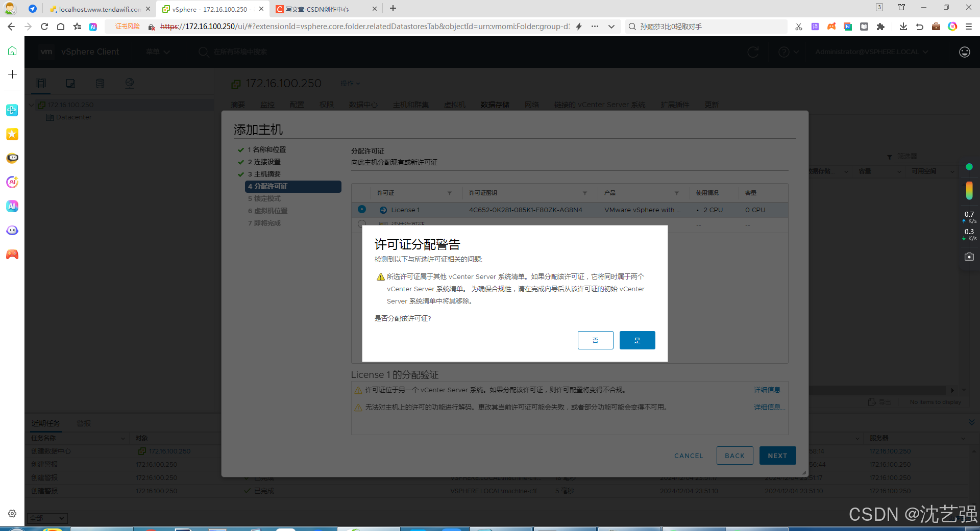Click sidebar settings gear icon
Viewport: 980px width, 531px height.
pyautogui.click(x=12, y=514)
